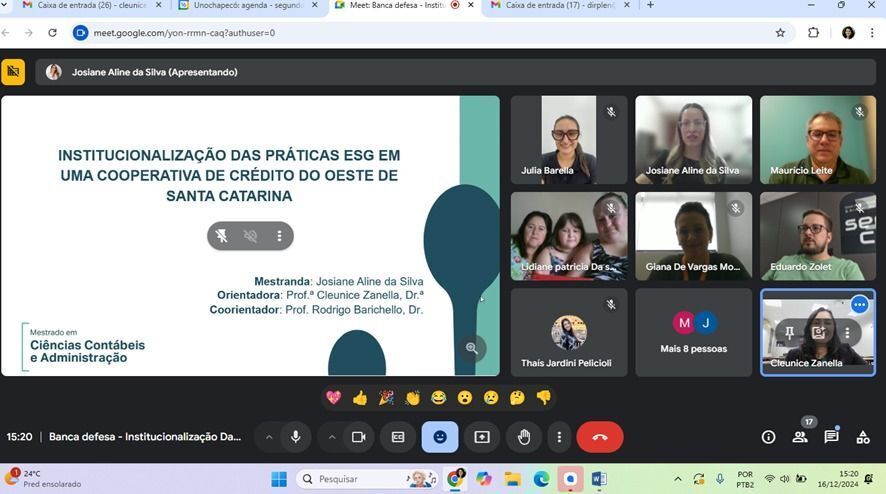Send sad face reaction
Image resolution: width=886 pixels, height=494 pixels.
point(491,398)
